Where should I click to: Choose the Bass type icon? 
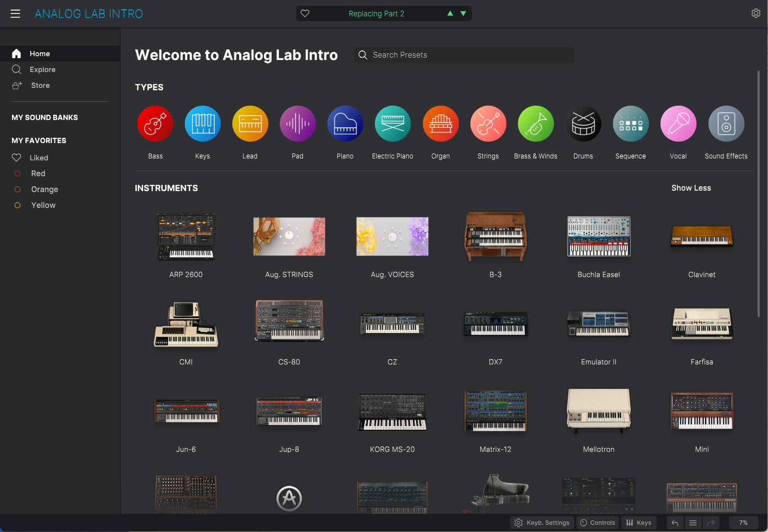coord(155,124)
